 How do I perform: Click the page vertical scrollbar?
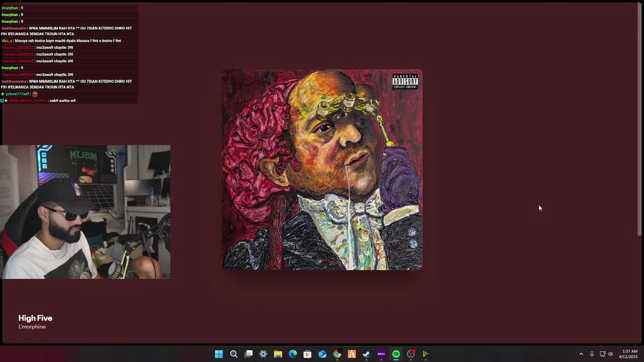pyautogui.click(x=639, y=119)
